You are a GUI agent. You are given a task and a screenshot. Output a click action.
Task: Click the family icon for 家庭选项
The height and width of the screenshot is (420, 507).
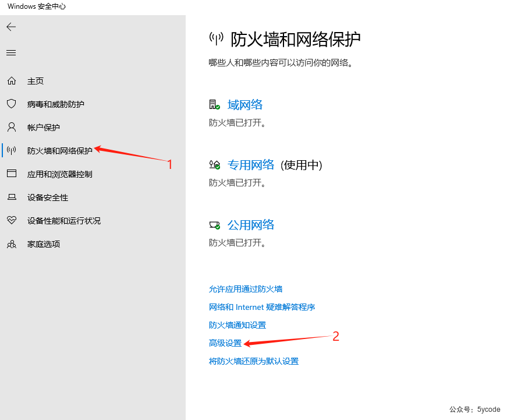(x=12, y=244)
